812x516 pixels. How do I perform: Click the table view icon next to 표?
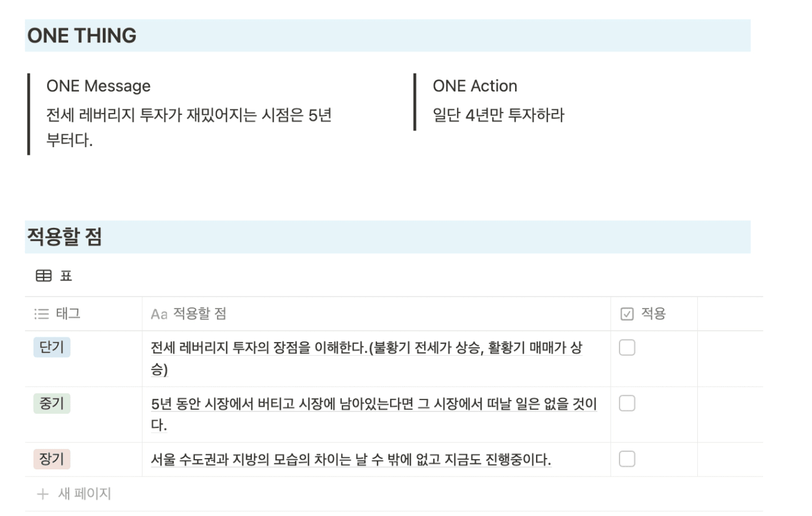coord(44,276)
